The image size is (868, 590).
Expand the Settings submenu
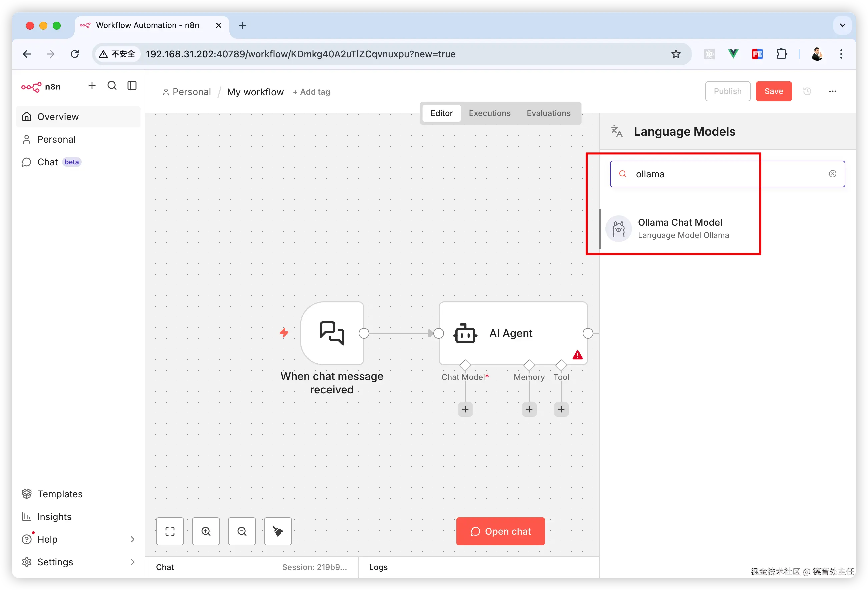(132, 562)
